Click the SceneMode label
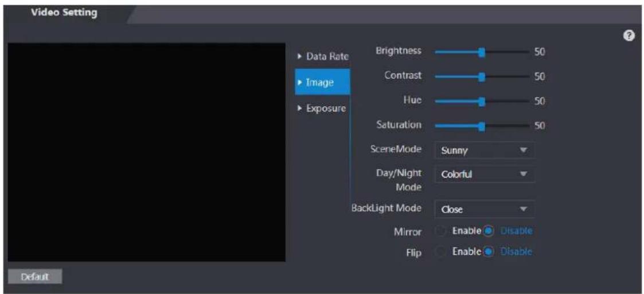Screen dimensions: 644x294 click(x=396, y=149)
